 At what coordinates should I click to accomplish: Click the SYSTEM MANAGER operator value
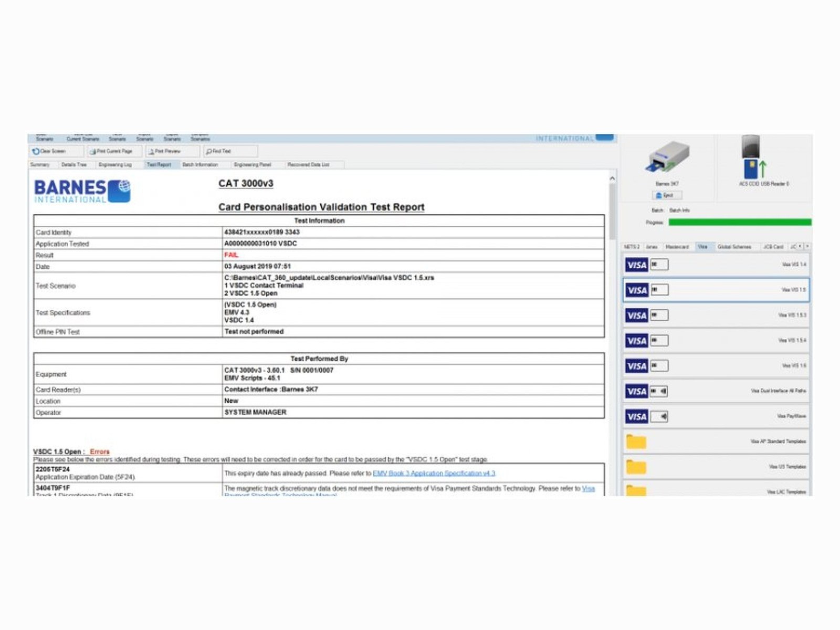tap(255, 413)
